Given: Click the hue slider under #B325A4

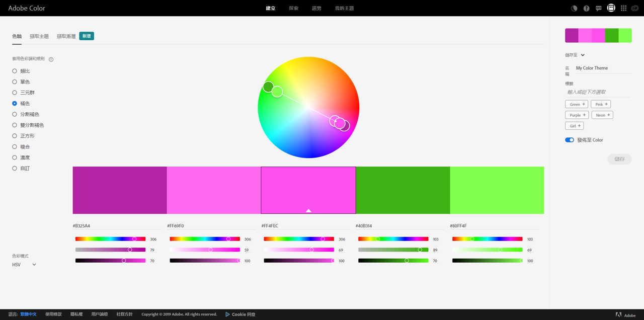Looking at the screenshot, I should pos(111,239).
